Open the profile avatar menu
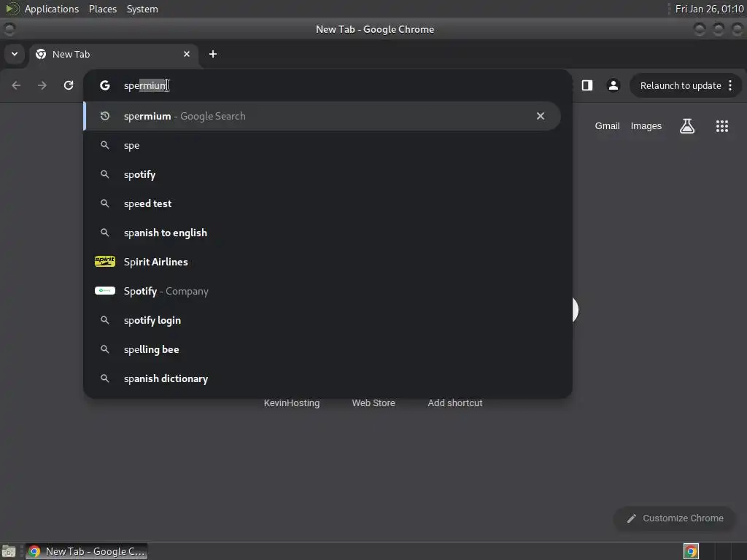 613,85
